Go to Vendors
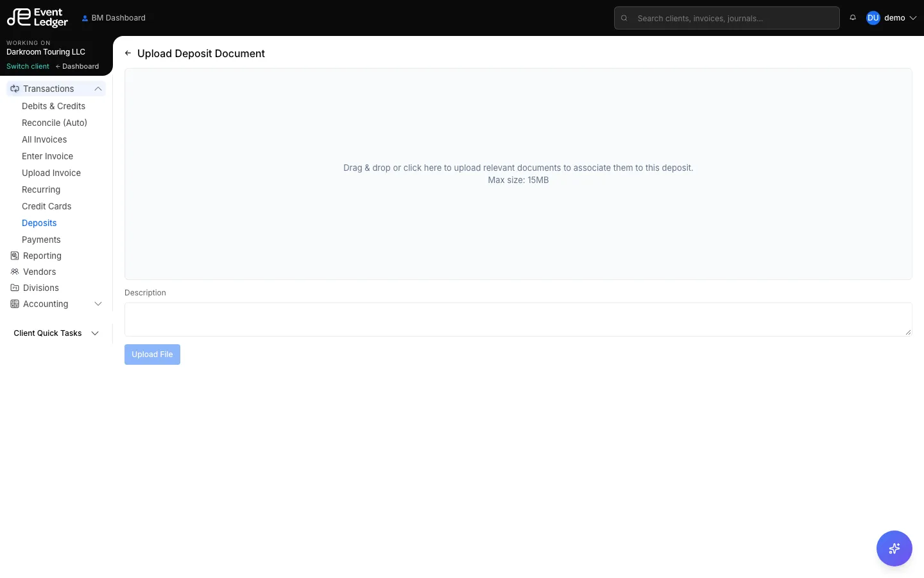 coord(40,272)
